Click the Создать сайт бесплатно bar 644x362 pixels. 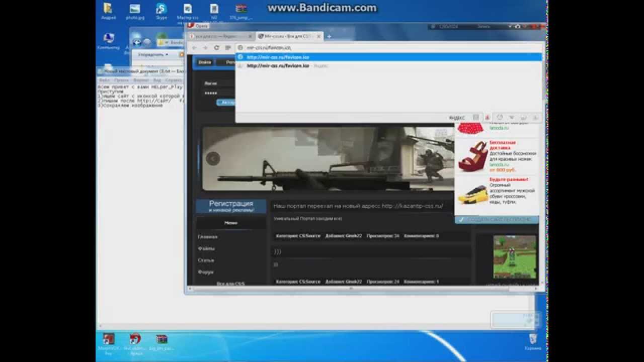pos(497,220)
